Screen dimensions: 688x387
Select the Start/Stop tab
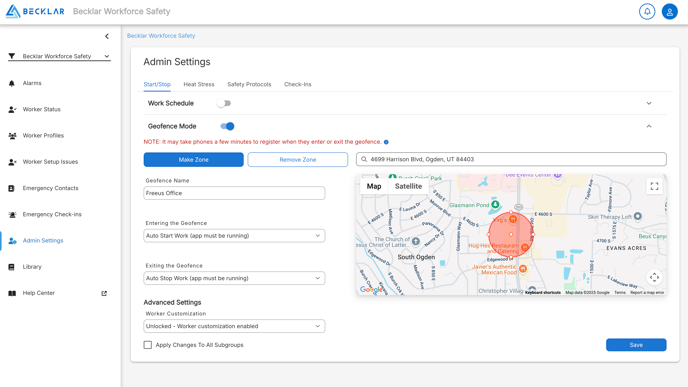tap(157, 84)
